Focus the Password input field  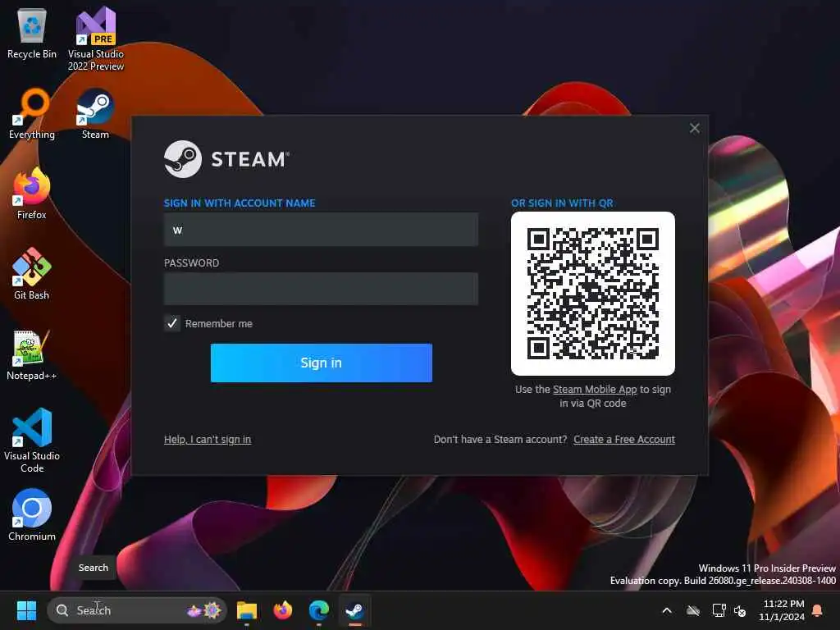[321, 290]
